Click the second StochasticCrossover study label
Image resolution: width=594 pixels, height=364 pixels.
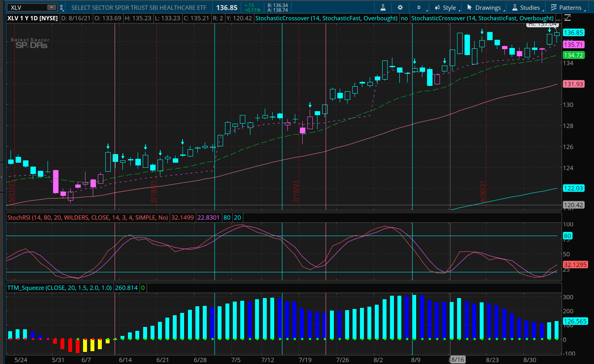point(482,18)
